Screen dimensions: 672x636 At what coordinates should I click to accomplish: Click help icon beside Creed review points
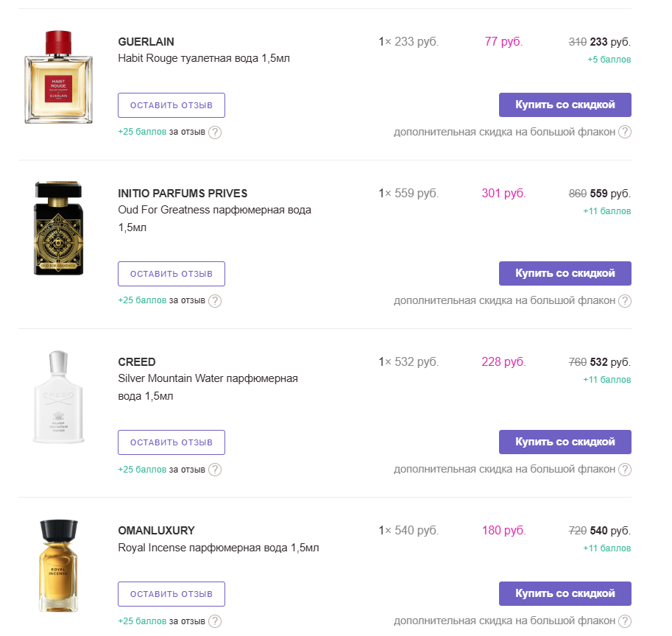coord(215,470)
